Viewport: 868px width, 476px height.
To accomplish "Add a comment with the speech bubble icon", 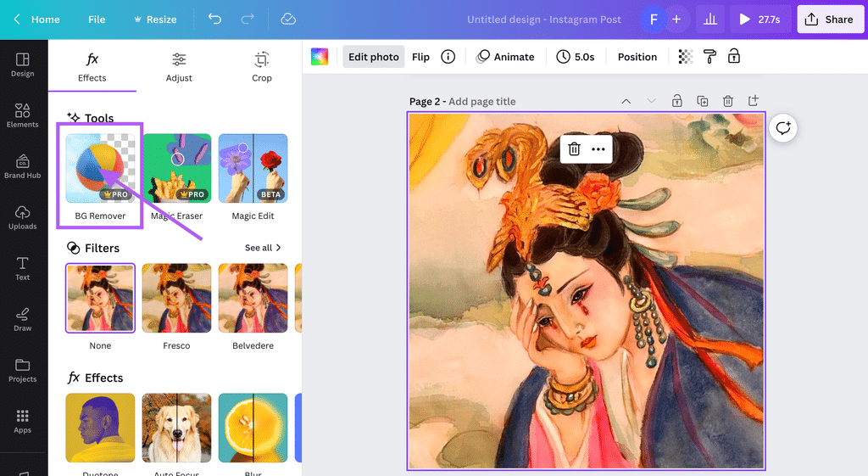I will (783, 128).
